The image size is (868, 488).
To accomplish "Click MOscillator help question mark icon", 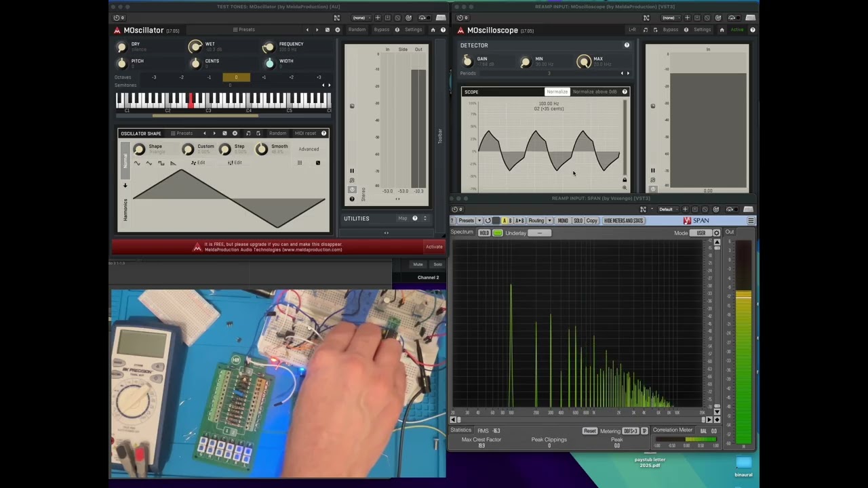I will pyautogui.click(x=443, y=30).
